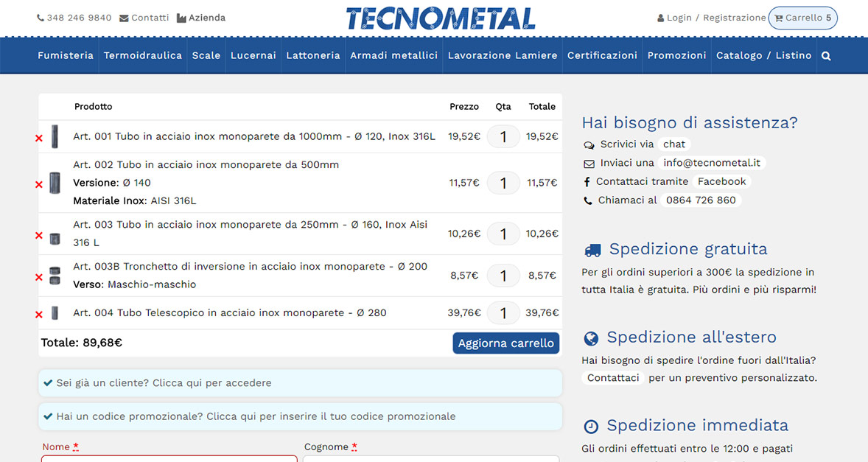Image resolution: width=868 pixels, height=462 pixels.
Task: Focus the Nome input field
Action: coord(169,458)
